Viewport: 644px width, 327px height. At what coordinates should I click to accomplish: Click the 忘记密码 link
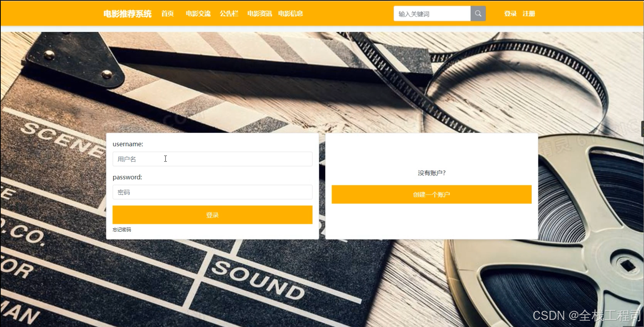click(122, 229)
